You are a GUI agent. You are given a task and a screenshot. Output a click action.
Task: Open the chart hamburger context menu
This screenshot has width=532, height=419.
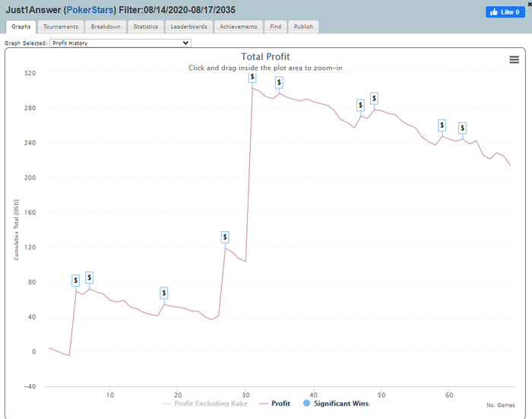(514, 60)
